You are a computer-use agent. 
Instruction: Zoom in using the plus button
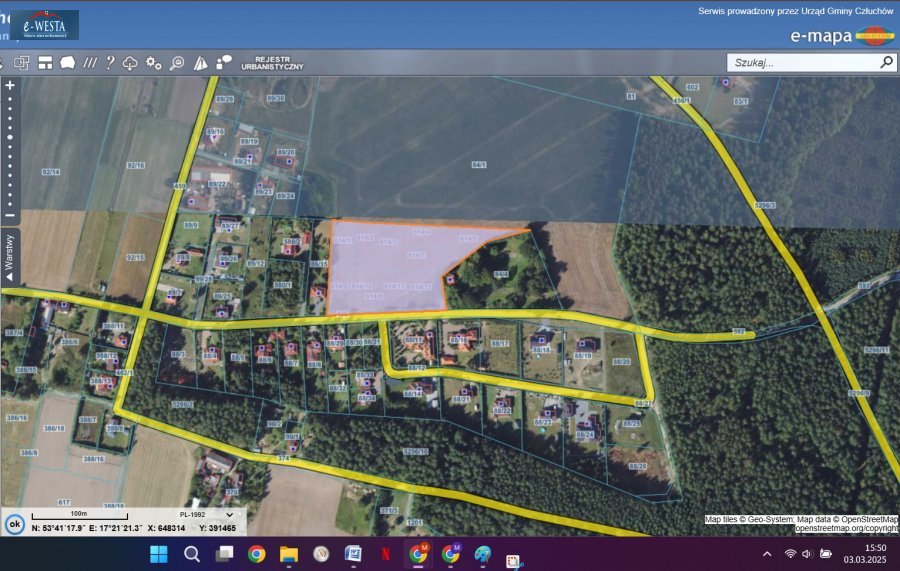pyautogui.click(x=10, y=86)
